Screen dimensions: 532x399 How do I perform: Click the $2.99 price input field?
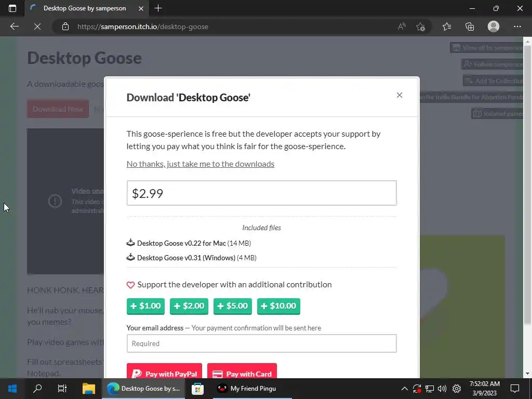[262, 193]
